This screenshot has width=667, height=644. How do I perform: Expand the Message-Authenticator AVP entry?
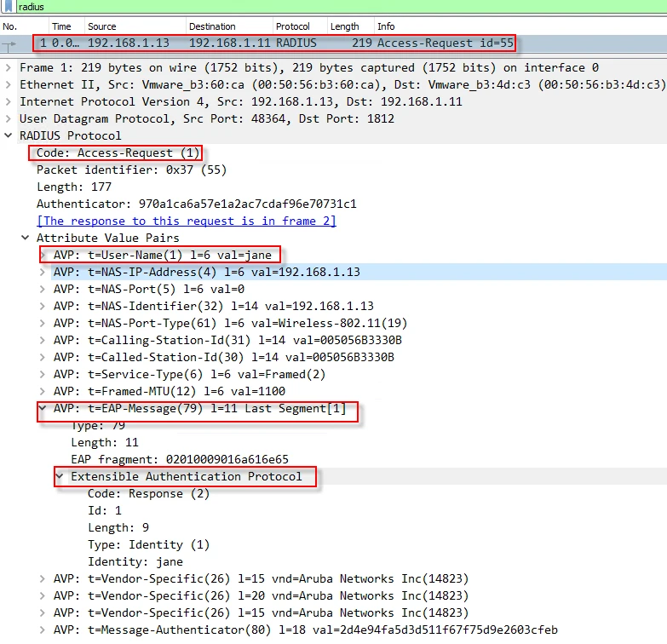43,630
